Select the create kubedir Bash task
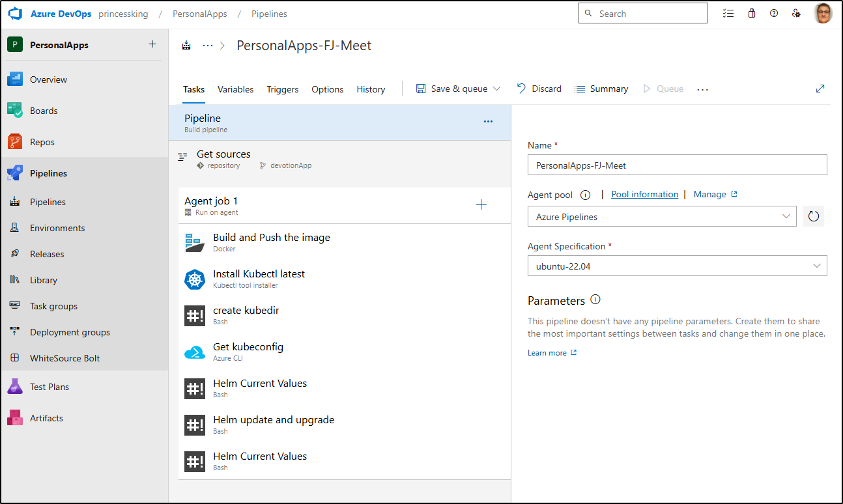 point(344,315)
